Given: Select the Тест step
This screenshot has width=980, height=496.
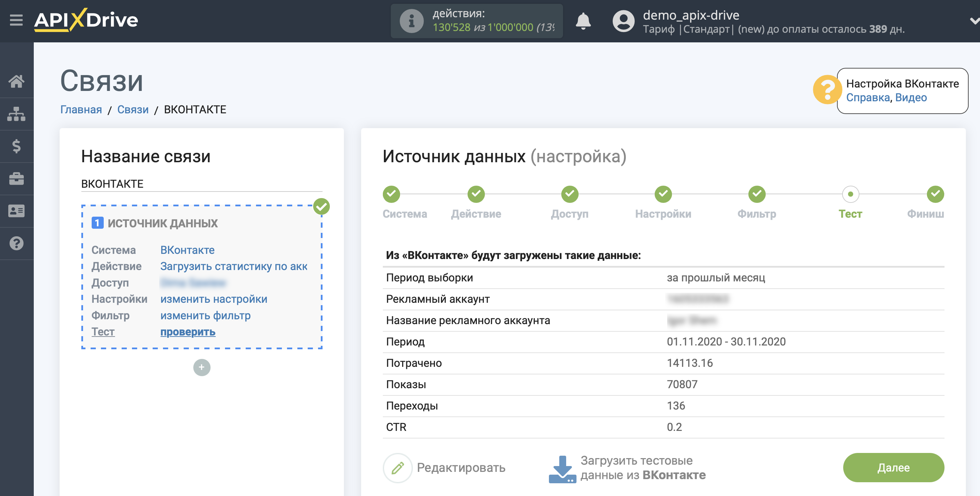Looking at the screenshot, I should 850,194.
